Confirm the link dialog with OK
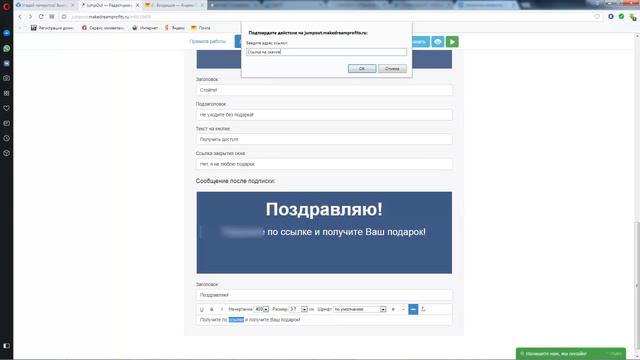Screen dimensions: 640x360 tap(362, 69)
